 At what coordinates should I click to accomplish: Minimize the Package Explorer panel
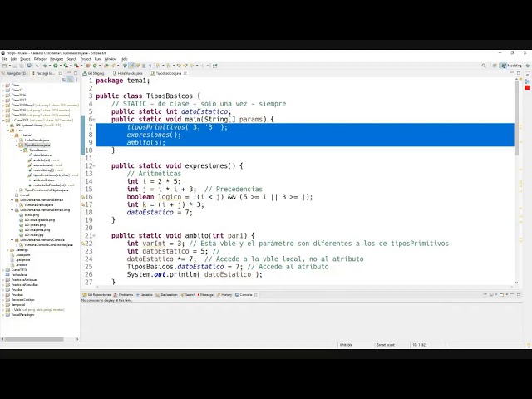tap(69, 73)
